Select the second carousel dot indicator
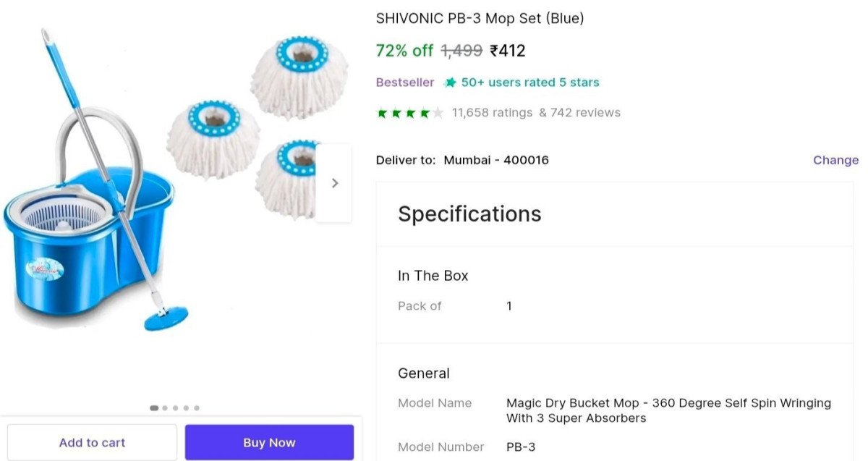868x461 pixels. click(x=164, y=407)
